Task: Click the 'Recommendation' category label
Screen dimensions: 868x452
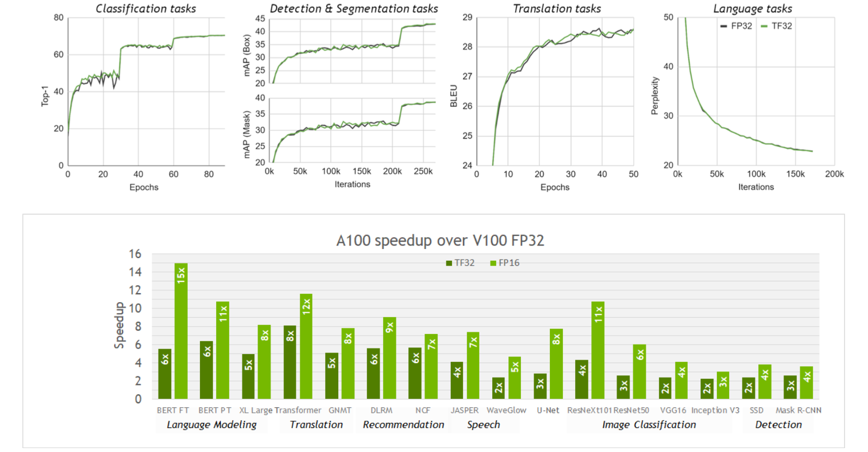Action: click(x=403, y=425)
